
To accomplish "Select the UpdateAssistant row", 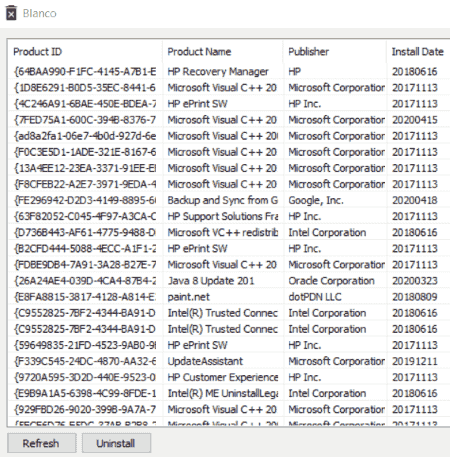I will (228, 361).
